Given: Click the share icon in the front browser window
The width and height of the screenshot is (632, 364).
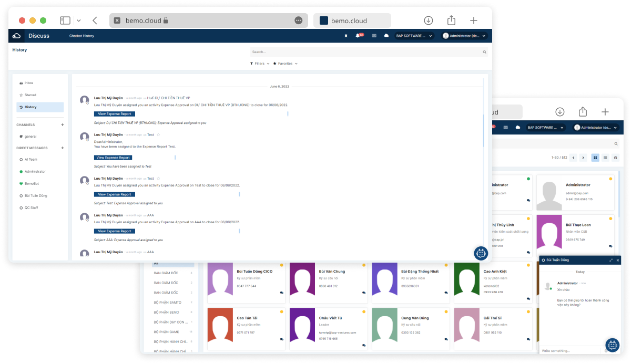Looking at the screenshot, I should [x=451, y=20].
